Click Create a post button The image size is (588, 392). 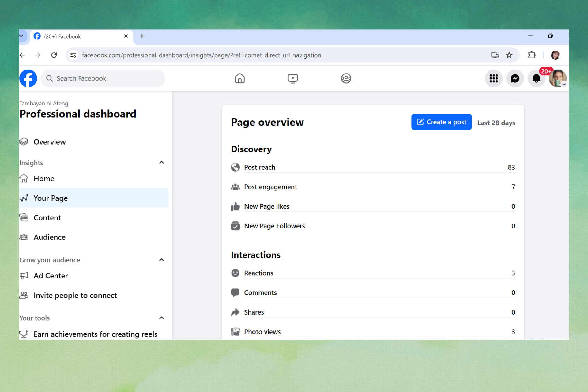(x=441, y=122)
